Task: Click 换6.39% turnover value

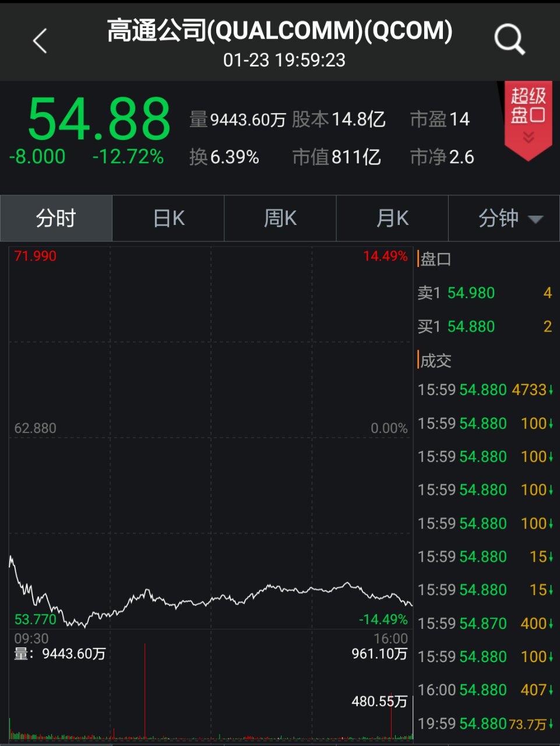Action: [x=224, y=157]
